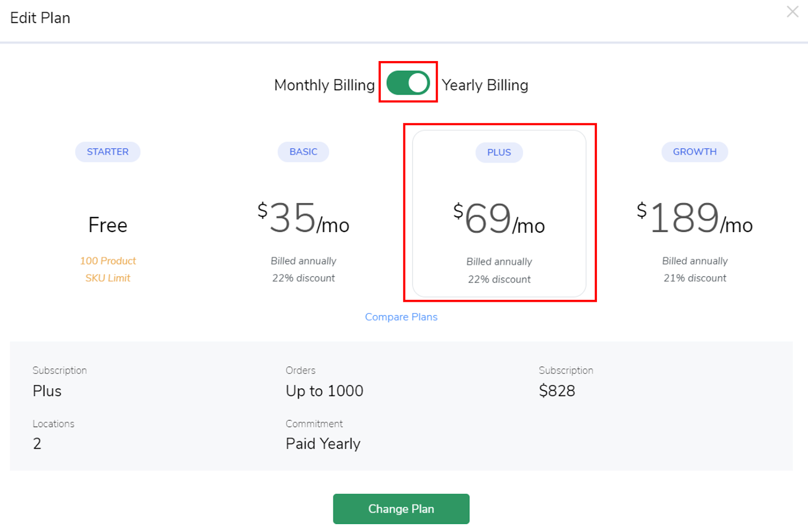Click the Growth plan's 21% discount note
The height and width of the screenshot is (532, 808).
(695, 278)
